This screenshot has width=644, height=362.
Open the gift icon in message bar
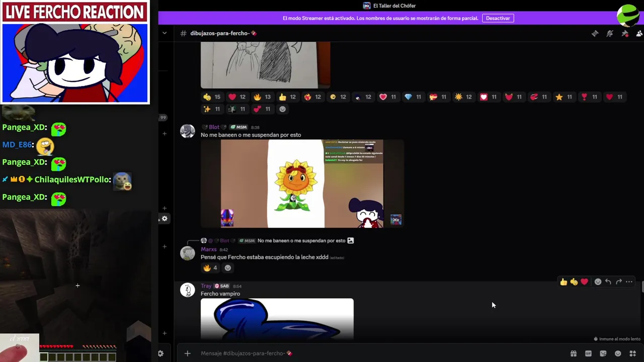click(x=573, y=353)
